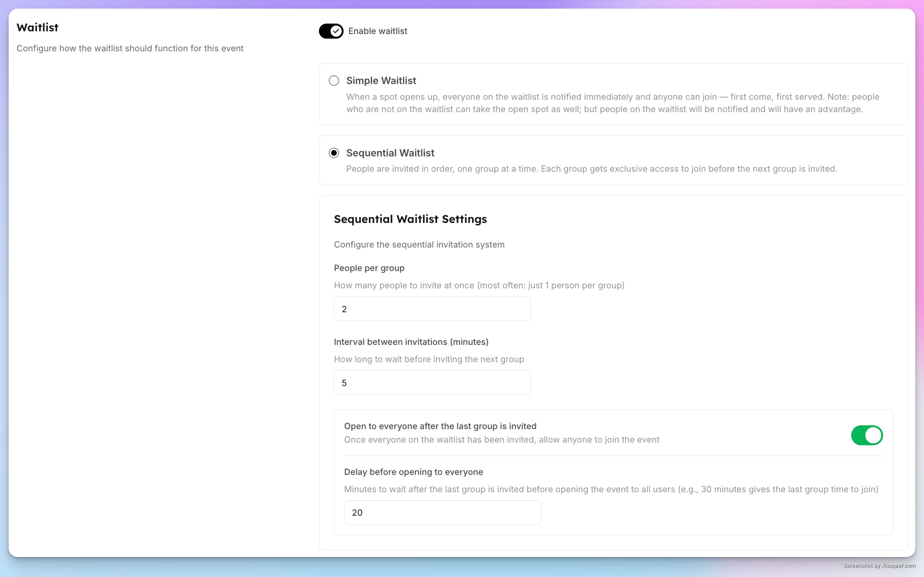Click the checkmark icon inside Enable waitlist switch
The width and height of the screenshot is (924, 577).
[336, 31]
